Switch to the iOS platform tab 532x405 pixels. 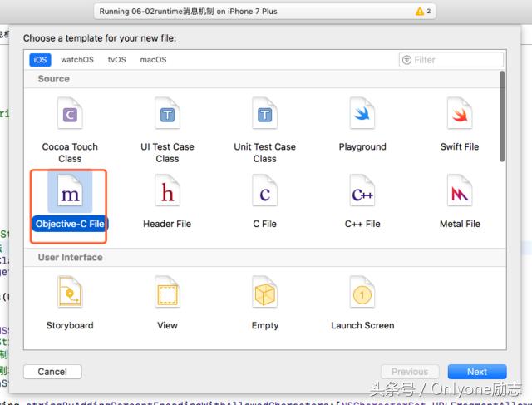click(40, 60)
